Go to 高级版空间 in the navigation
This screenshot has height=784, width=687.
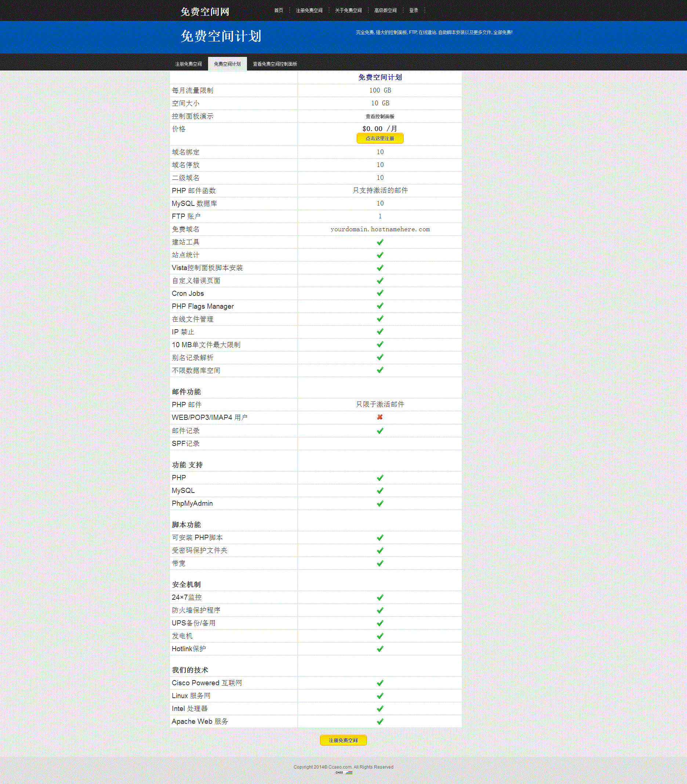pyautogui.click(x=385, y=10)
